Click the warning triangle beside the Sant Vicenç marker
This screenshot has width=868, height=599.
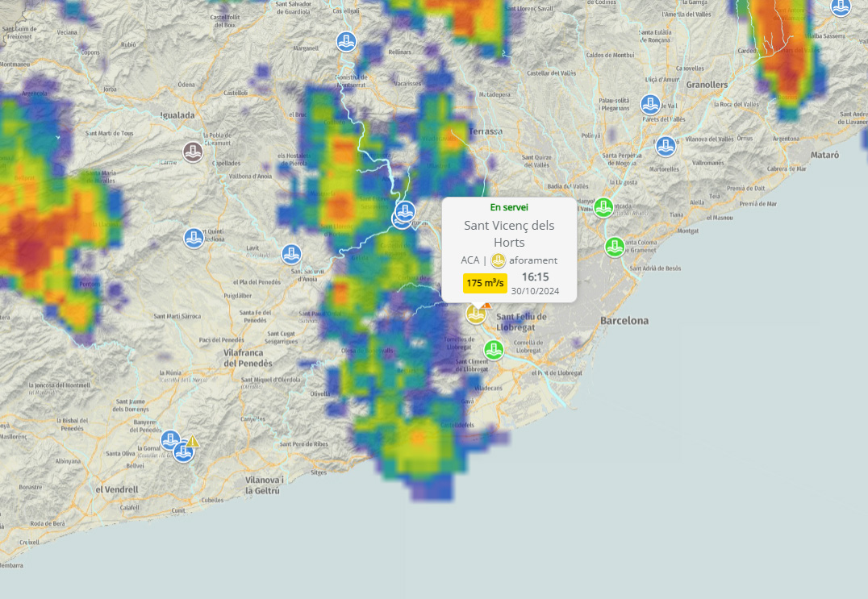tap(486, 306)
